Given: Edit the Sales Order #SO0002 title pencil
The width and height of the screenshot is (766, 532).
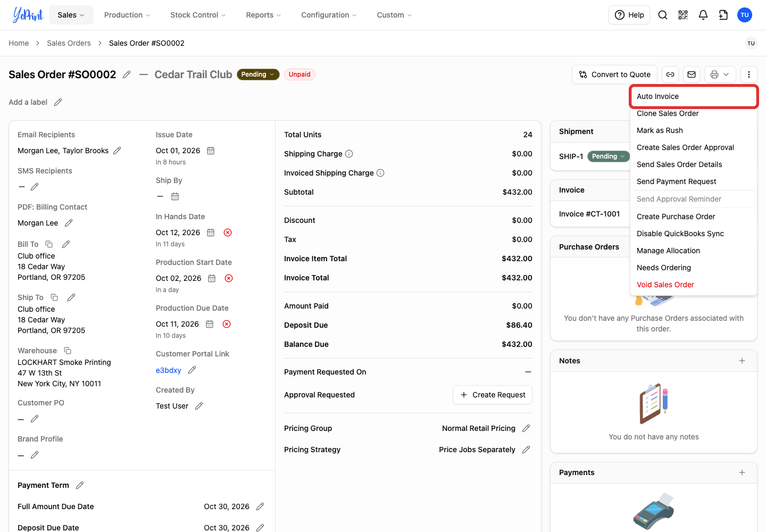Looking at the screenshot, I should [127, 74].
